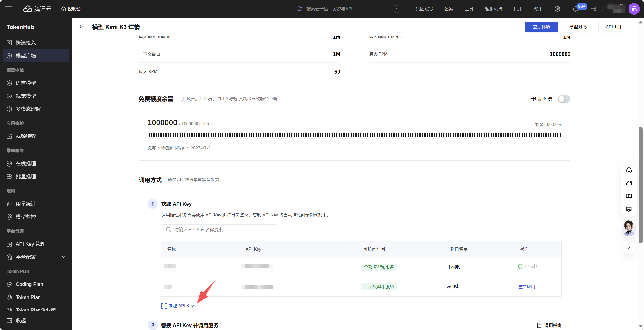Open the AI assistant avatar thumbnail

pos(628,228)
